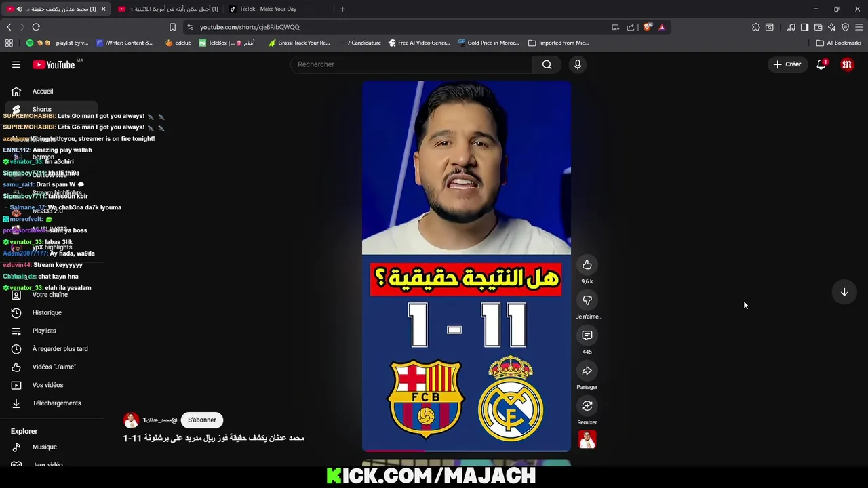Open the iWriter bookmark
The image size is (868, 488).
[125, 43]
